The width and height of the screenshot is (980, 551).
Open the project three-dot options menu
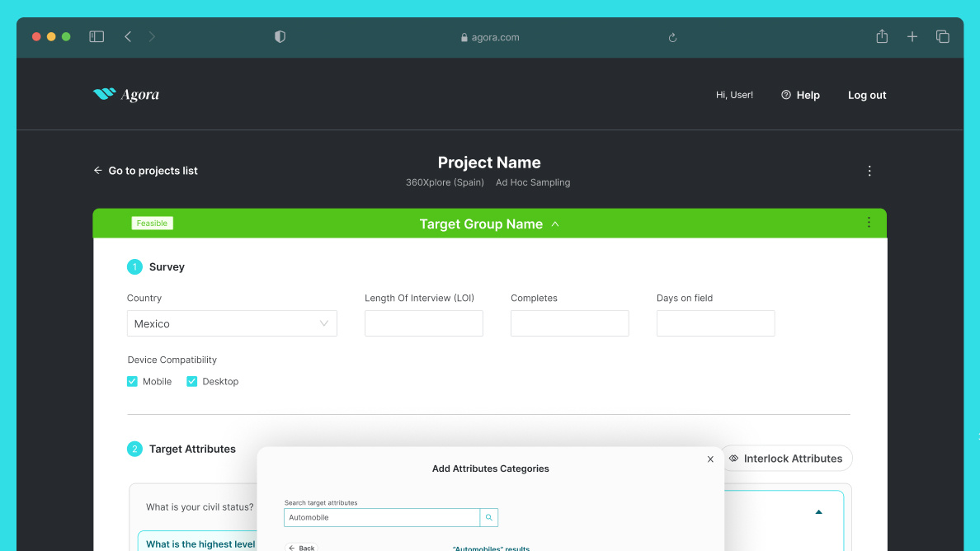[869, 171]
